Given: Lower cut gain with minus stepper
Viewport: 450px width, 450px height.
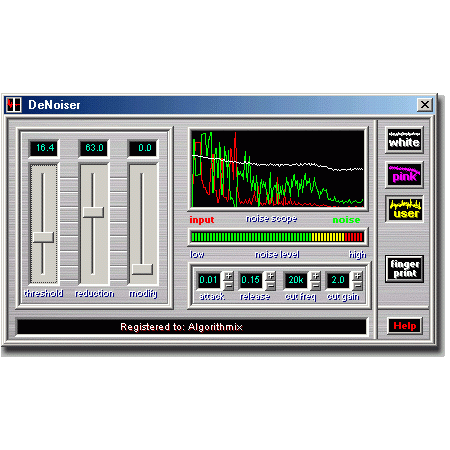Looking at the screenshot, I should click(358, 285).
